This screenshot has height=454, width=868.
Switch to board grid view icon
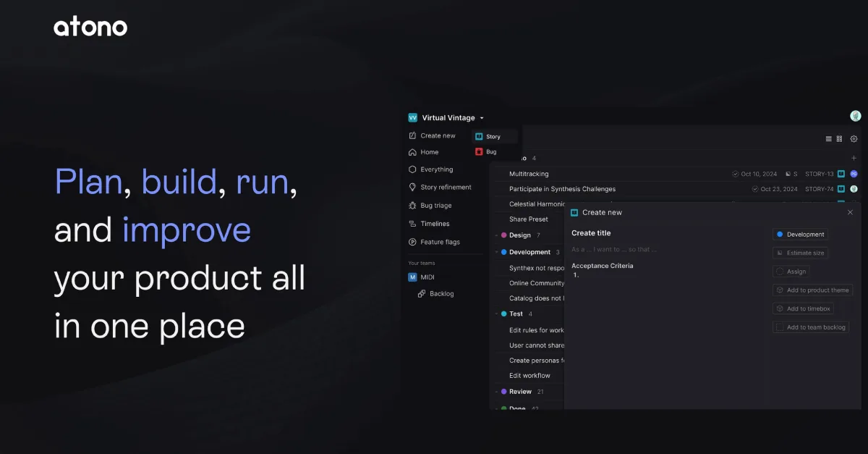840,139
